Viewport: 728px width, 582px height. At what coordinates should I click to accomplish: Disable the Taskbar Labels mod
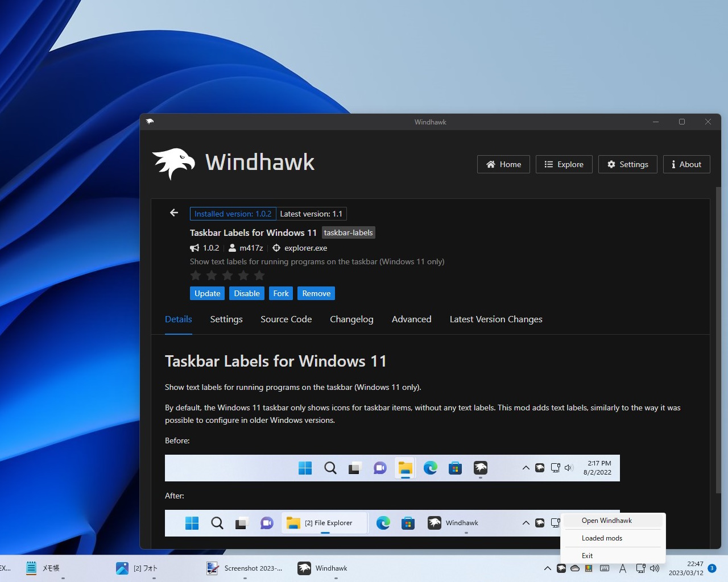(246, 293)
